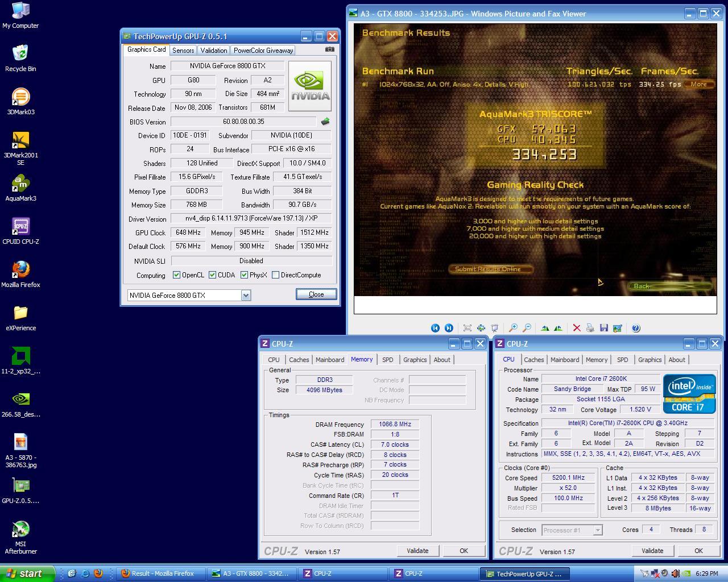Select Best Fit view in Picture Viewer
The height and width of the screenshot is (582, 728).
(x=468, y=328)
